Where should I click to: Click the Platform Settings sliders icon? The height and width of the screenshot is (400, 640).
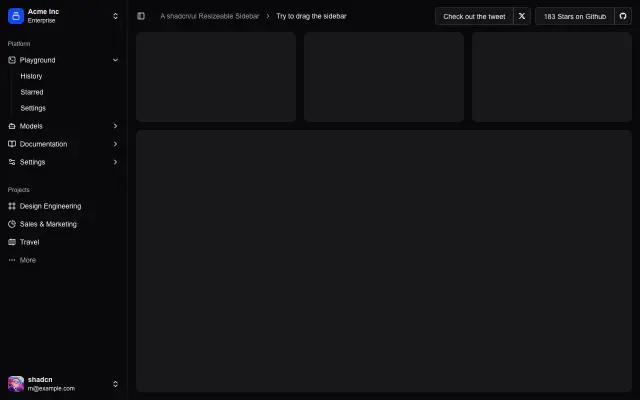(12, 162)
